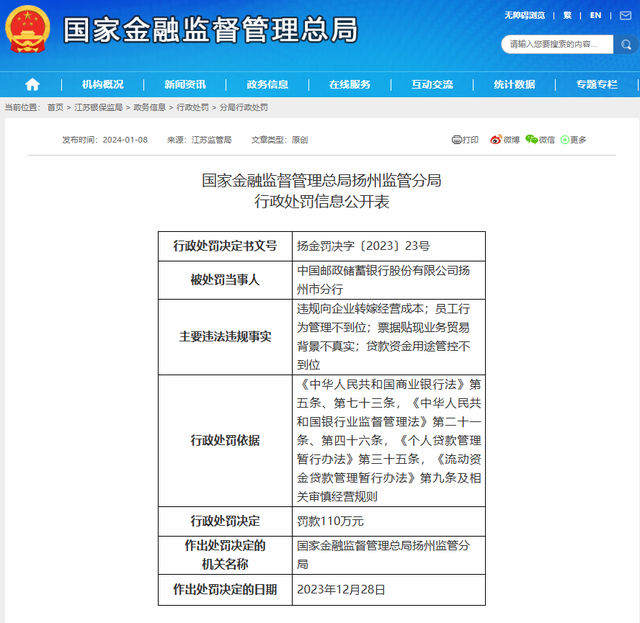This screenshot has height=623, width=640.
Task: Click table header 作出处罚决定的日期
Action: coord(225,590)
